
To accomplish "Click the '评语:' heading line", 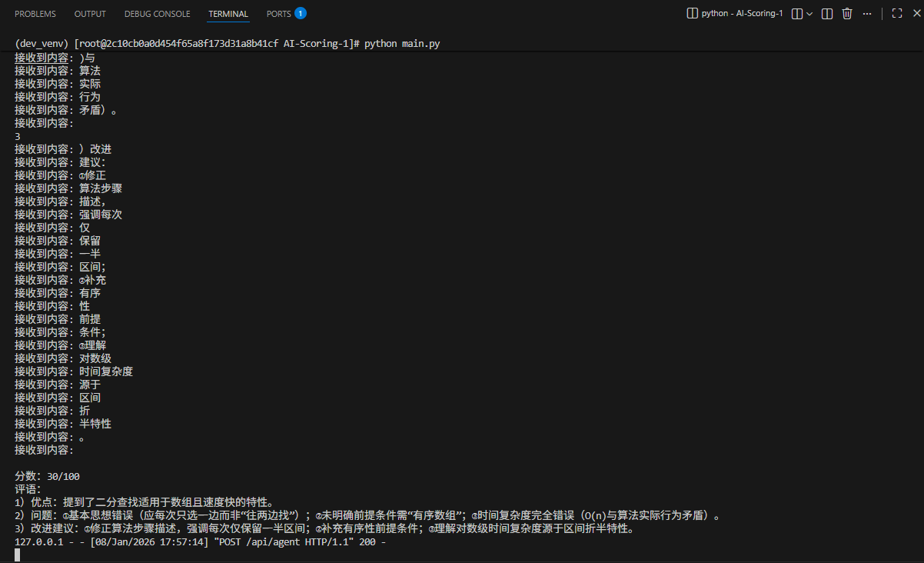I will pos(28,489).
